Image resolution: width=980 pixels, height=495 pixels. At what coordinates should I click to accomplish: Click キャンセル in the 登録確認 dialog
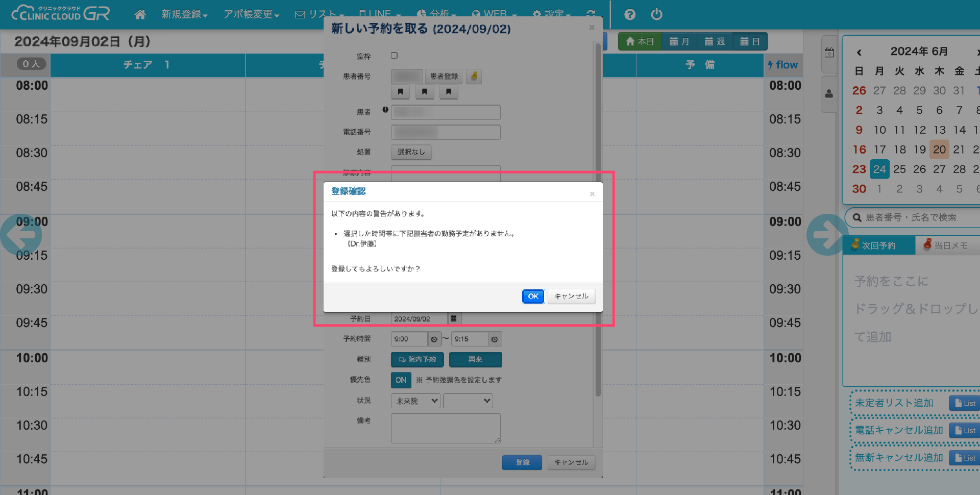click(x=571, y=296)
